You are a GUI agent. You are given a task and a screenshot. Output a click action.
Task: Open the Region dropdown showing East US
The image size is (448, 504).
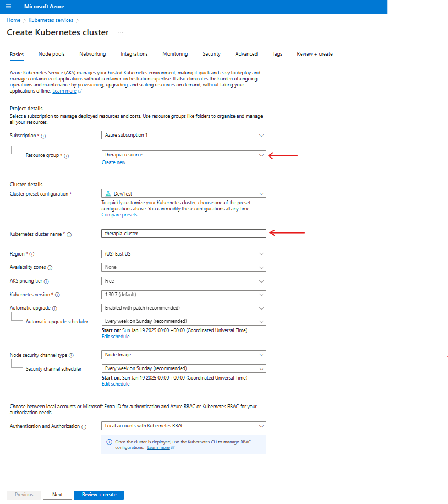tap(184, 254)
